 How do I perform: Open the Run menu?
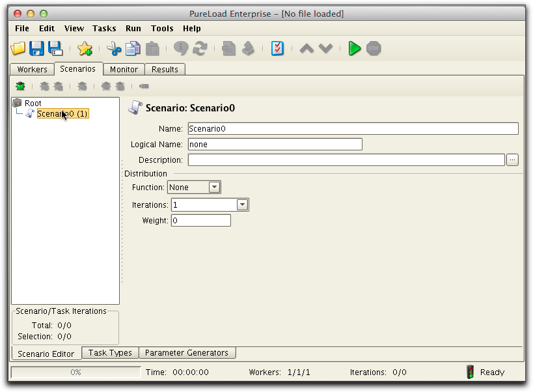tap(133, 28)
